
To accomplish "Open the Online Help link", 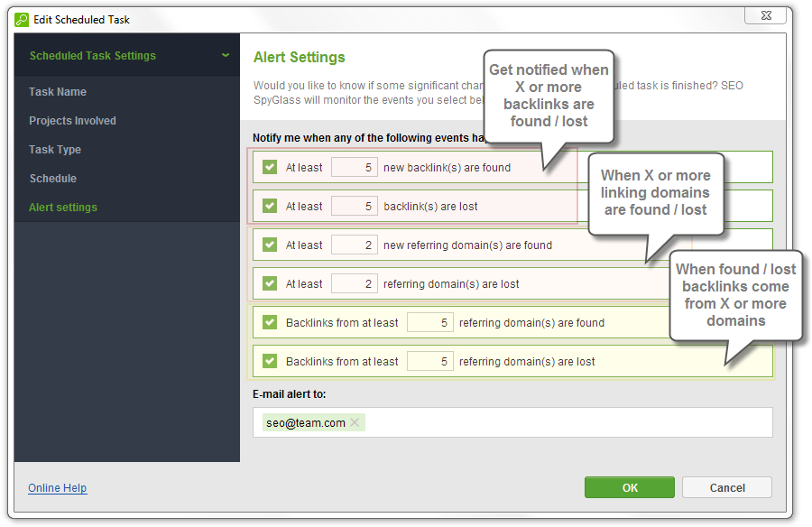I will pyautogui.click(x=58, y=488).
